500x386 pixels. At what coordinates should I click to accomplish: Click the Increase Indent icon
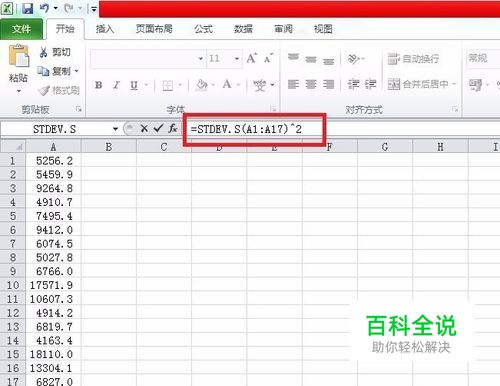(x=370, y=84)
